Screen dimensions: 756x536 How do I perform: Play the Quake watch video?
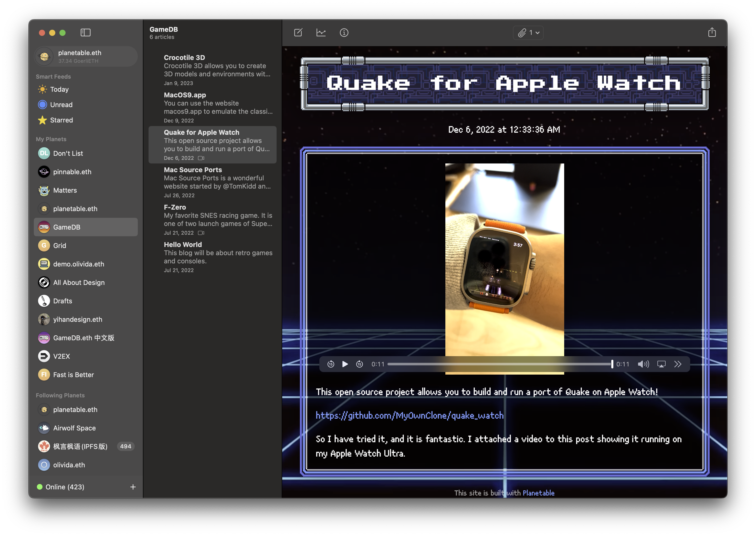(x=345, y=364)
